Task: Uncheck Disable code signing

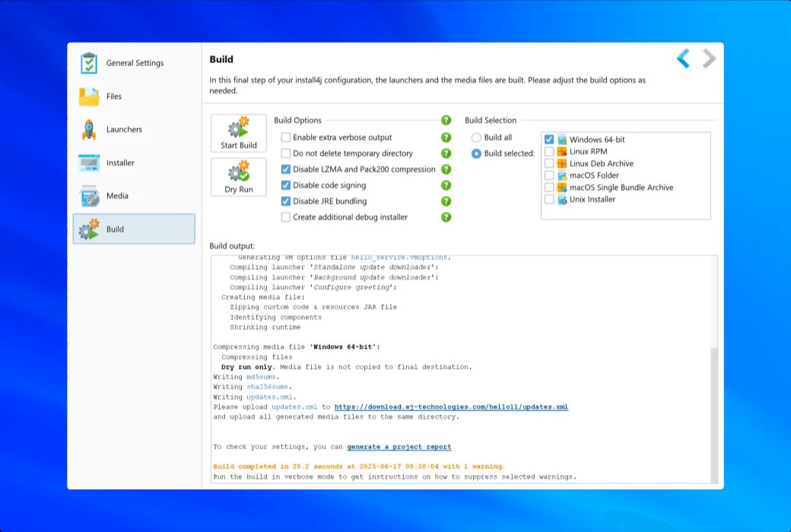Action: tap(285, 185)
